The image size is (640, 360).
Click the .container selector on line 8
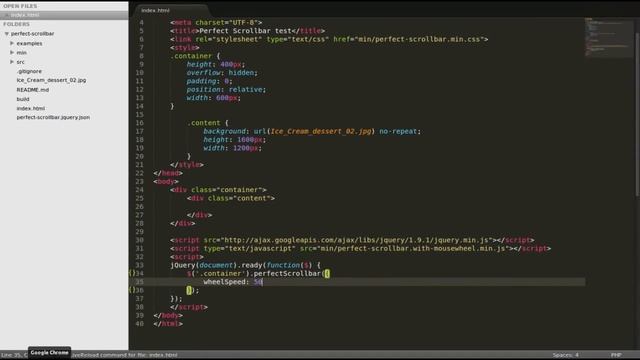tap(191, 56)
